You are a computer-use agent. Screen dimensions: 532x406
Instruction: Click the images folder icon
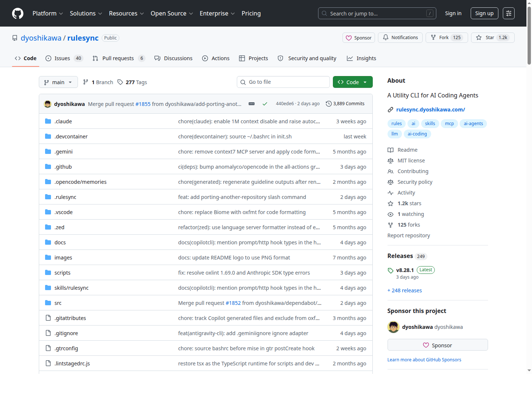coord(48,257)
